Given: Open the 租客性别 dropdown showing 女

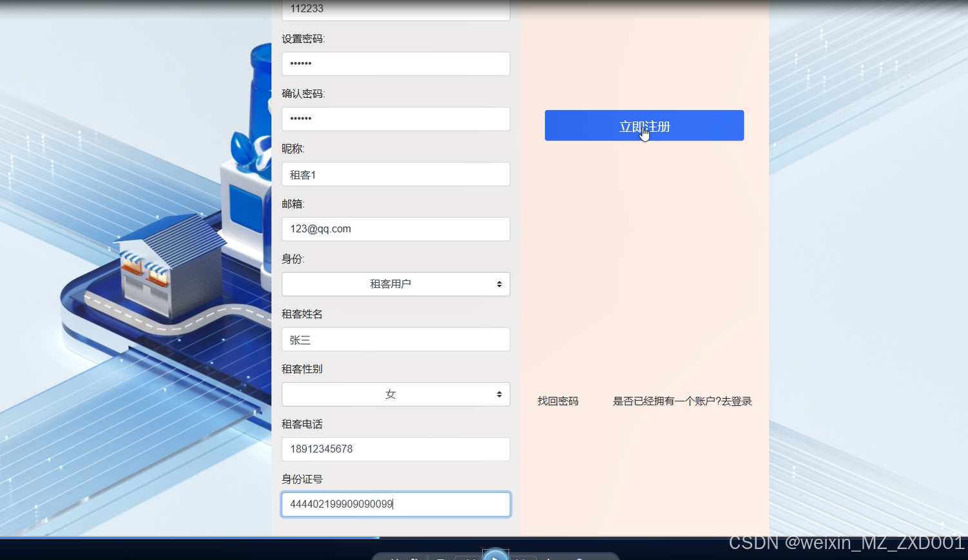Looking at the screenshot, I should (396, 394).
